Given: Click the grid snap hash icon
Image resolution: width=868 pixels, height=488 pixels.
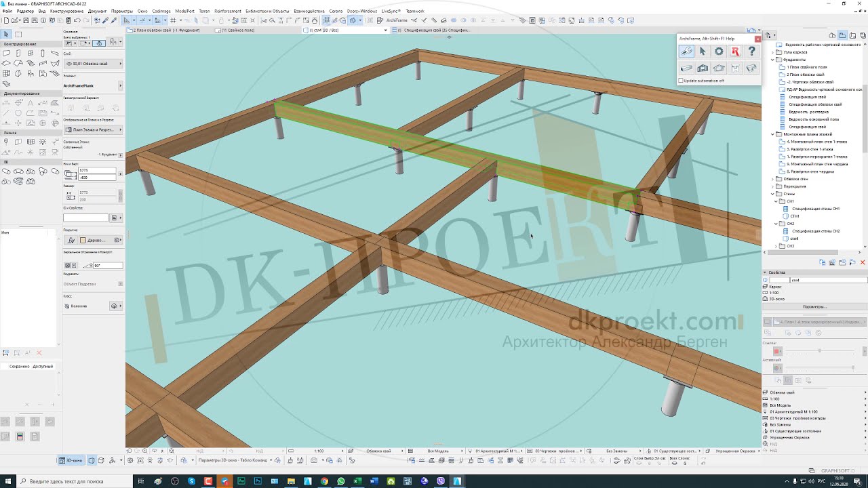Looking at the screenshot, I should 174,20.
